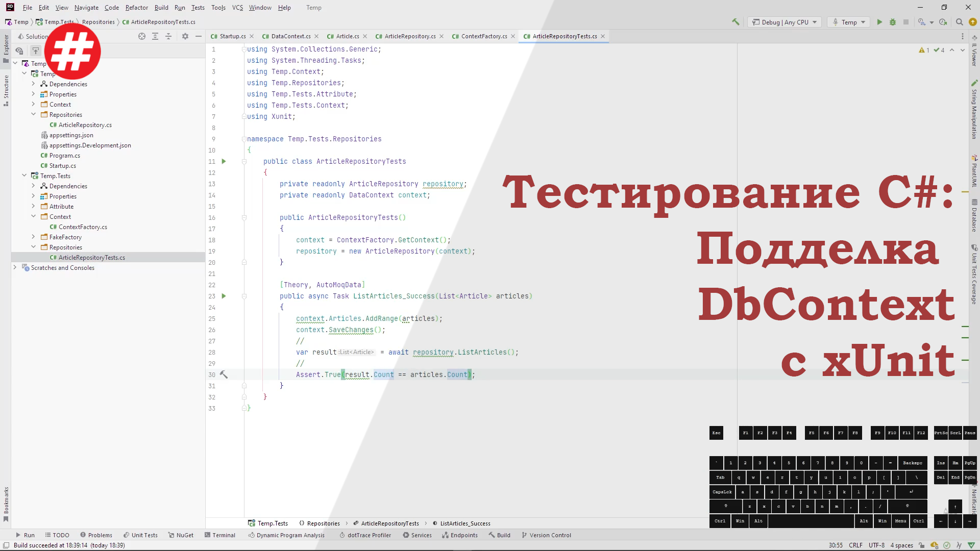980x551 pixels.
Task: Open the Temp run configuration dropdown
Action: [x=848, y=22]
